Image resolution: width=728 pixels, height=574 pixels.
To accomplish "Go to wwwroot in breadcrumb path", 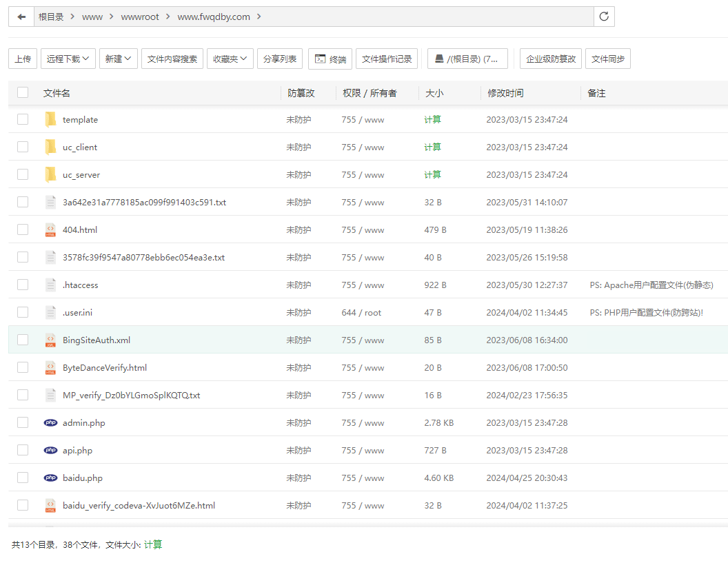I will click(x=140, y=17).
